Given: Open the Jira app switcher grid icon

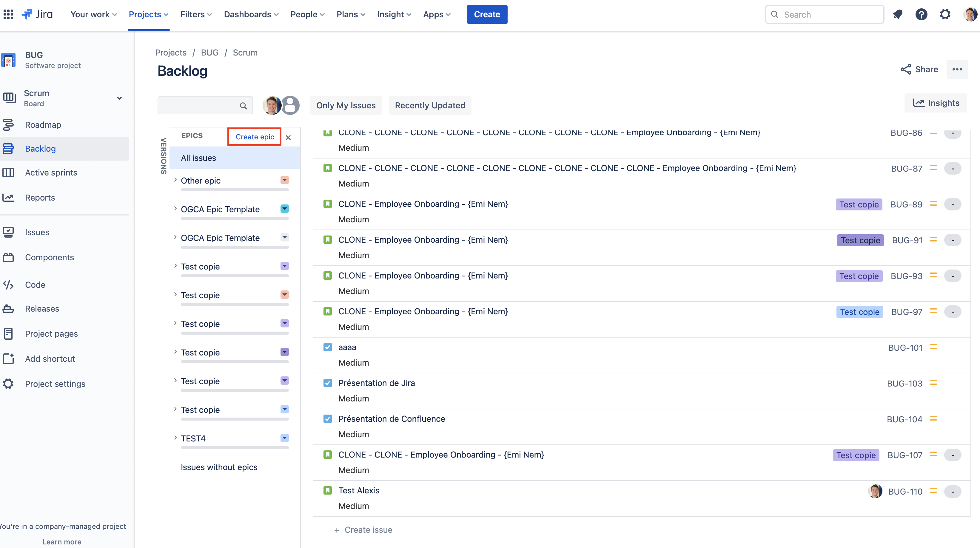Looking at the screenshot, I should (x=8, y=14).
